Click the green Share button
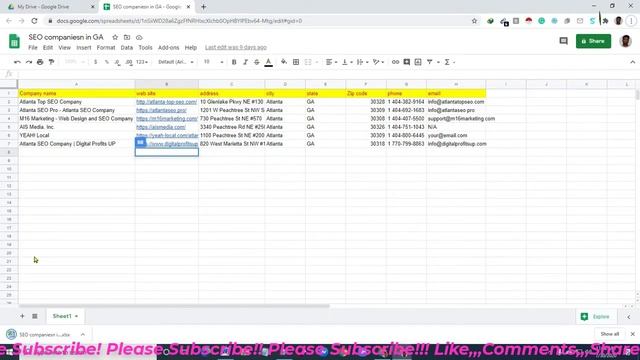The width and height of the screenshot is (640, 360). point(593,41)
